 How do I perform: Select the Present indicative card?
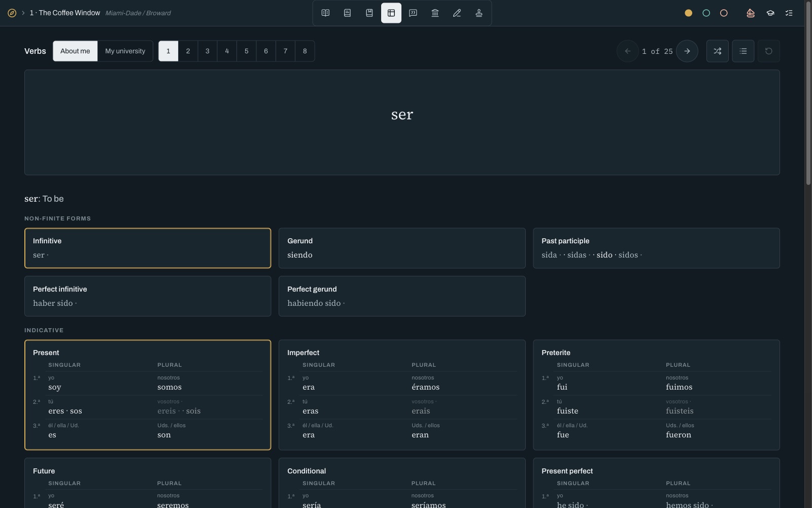click(148, 395)
